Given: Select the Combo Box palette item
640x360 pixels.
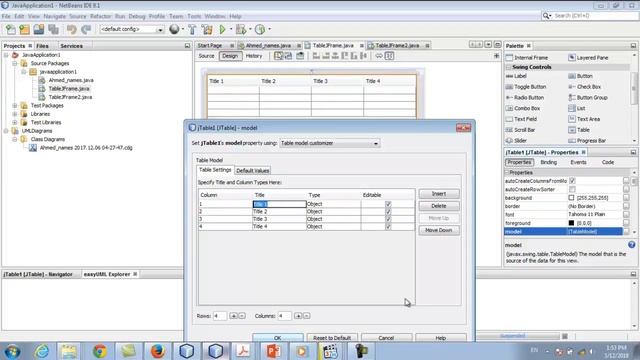Looking at the screenshot, I should click(523, 109).
